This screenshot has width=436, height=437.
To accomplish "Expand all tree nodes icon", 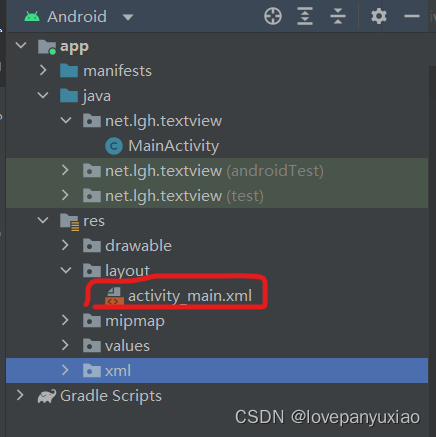I will click(305, 16).
